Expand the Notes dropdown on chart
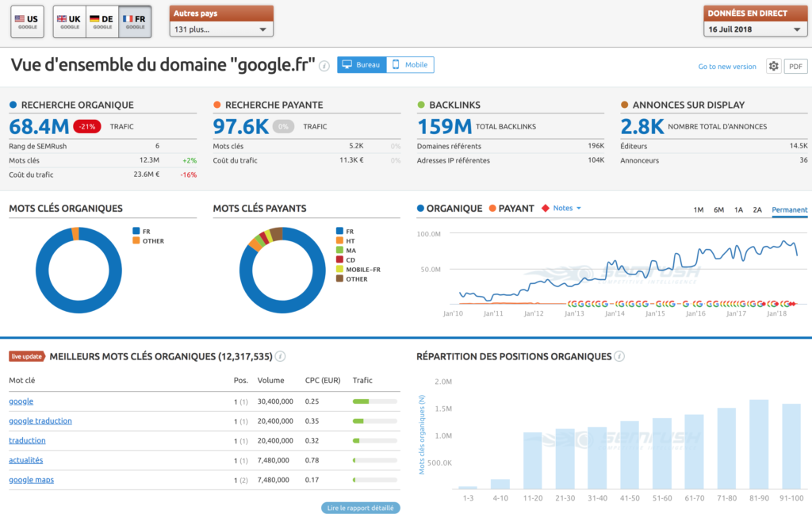812x518 pixels. 561,209
